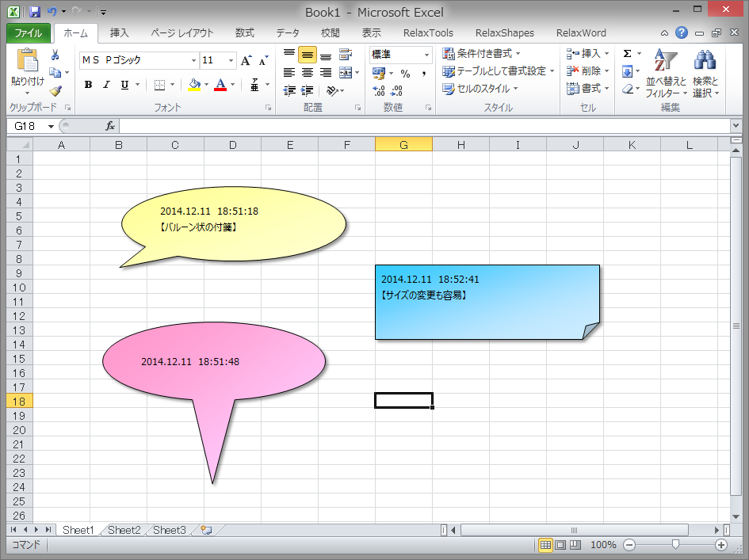Click the fill color paint bucket icon
749x560 pixels.
click(x=194, y=85)
